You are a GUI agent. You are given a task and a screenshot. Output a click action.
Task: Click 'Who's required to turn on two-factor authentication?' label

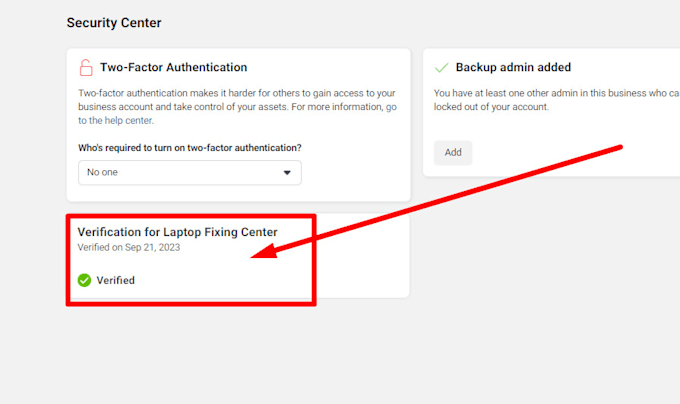(190, 148)
